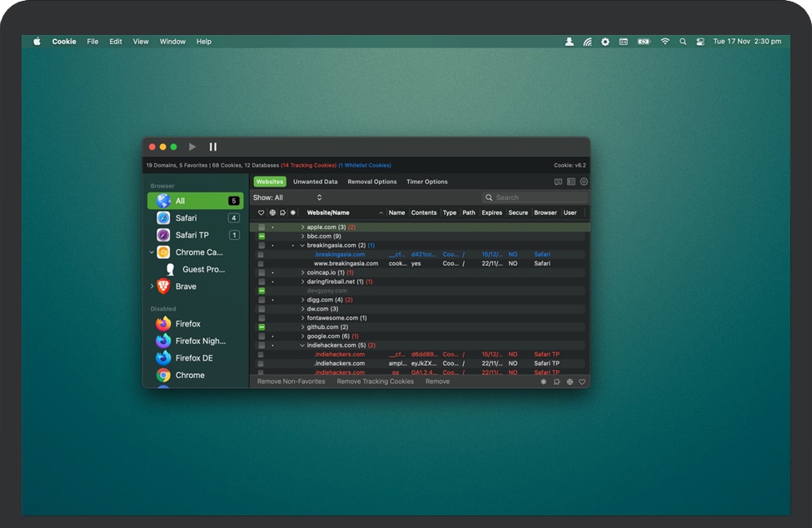The image size is (812, 528).
Task: Untick the bbc.com green favorite checkbox
Action: 262,236
